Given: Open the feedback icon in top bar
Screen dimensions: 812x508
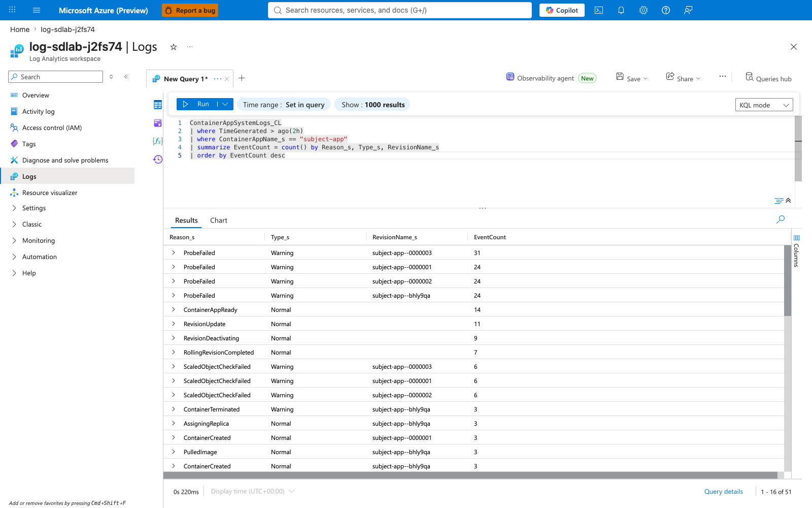Looking at the screenshot, I should coord(688,10).
